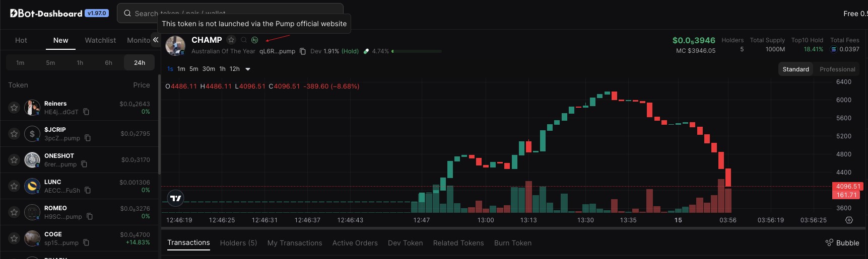Switch chart to Professional mode
The width and height of the screenshot is (868, 259).
pyautogui.click(x=837, y=69)
